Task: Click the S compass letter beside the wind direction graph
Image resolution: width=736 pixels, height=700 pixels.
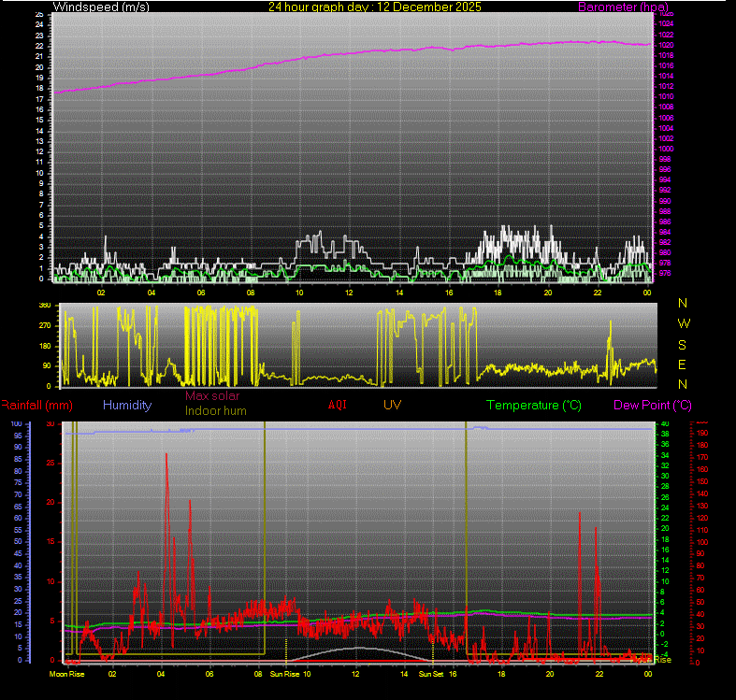Action: tap(683, 345)
